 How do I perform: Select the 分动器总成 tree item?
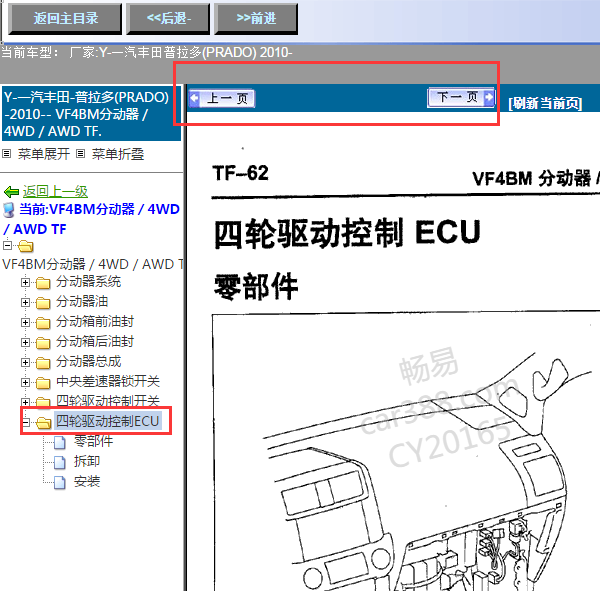coord(88,361)
